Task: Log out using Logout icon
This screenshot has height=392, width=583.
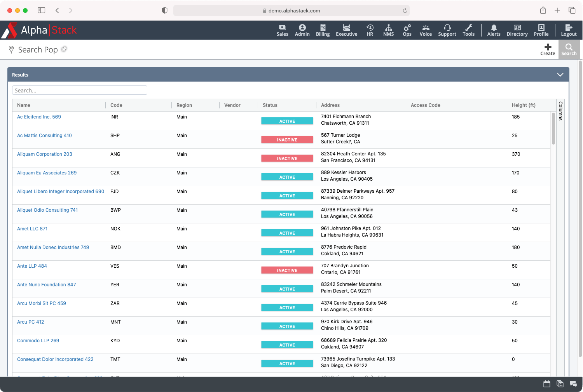Action: (569, 30)
